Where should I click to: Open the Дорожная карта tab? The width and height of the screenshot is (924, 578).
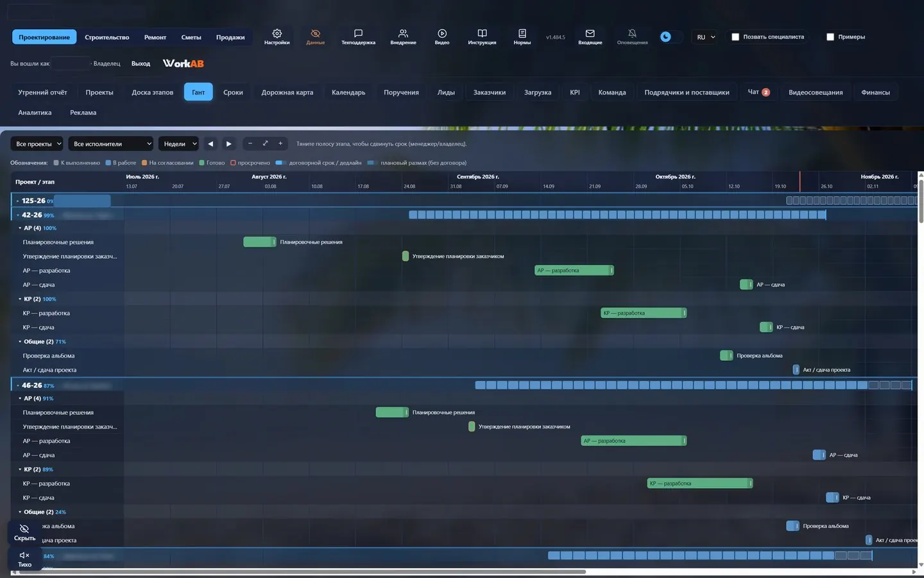[287, 92]
